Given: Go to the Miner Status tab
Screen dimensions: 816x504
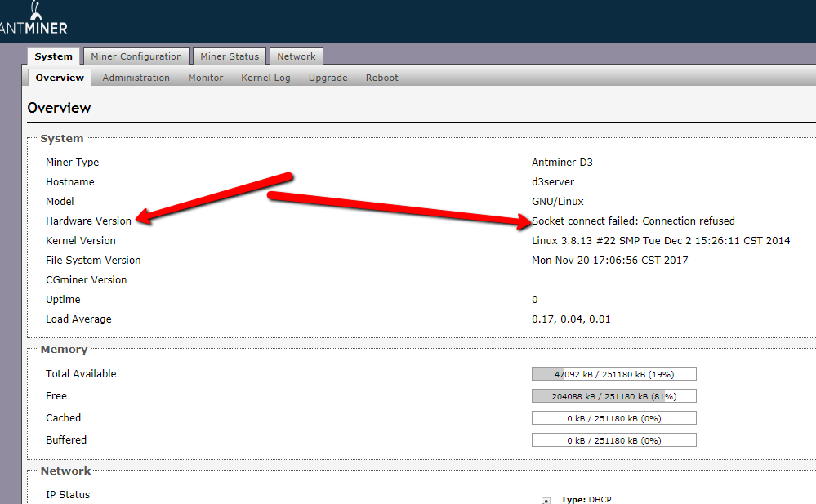Looking at the screenshot, I should tap(230, 56).
